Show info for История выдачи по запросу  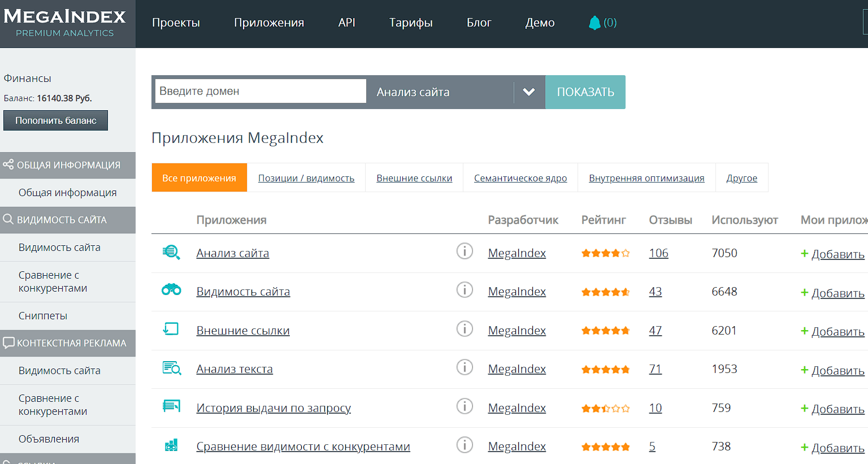(465, 406)
